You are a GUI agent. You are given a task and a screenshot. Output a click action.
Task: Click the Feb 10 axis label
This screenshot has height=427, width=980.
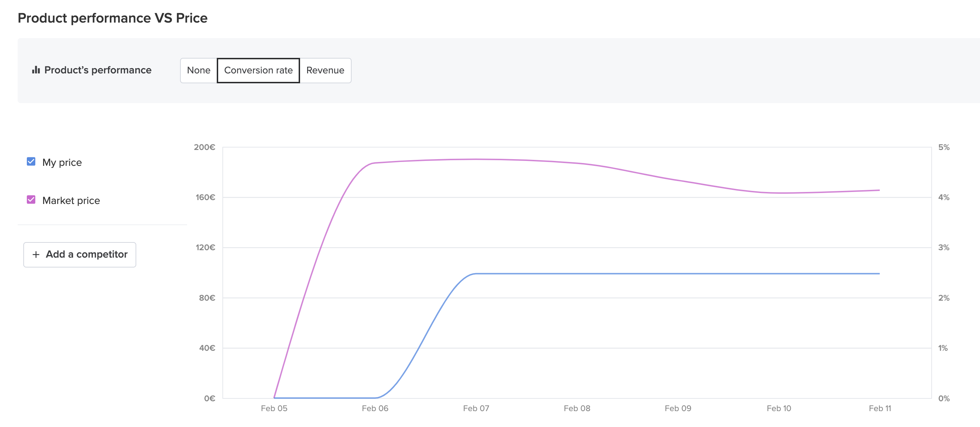tap(779, 408)
